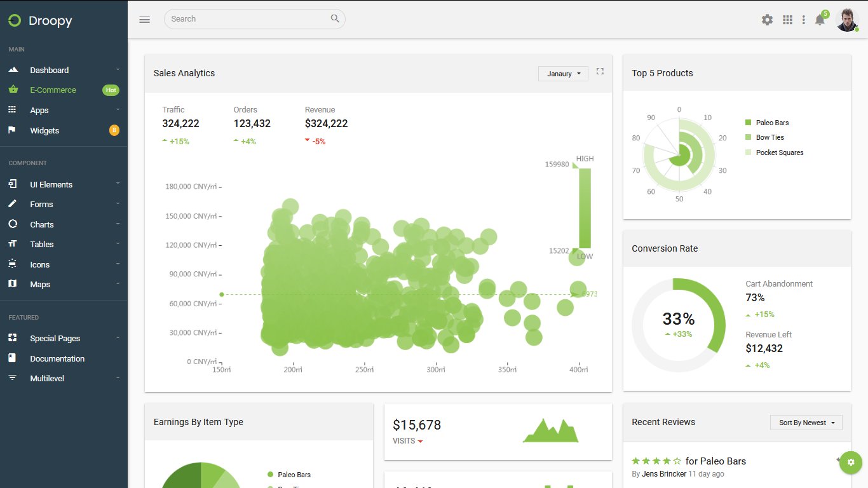Click the search magnifier icon
Viewport: 868px width, 488px height.
[x=335, y=18]
